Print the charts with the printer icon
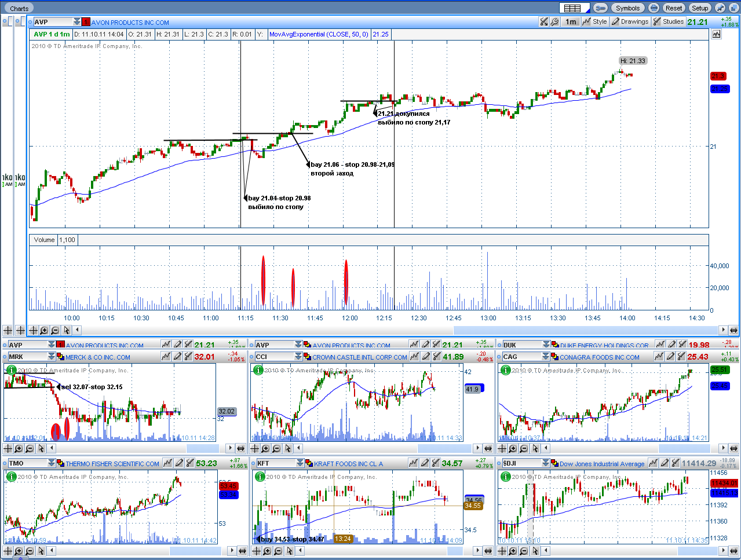741x560 pixels. [654, 8]
